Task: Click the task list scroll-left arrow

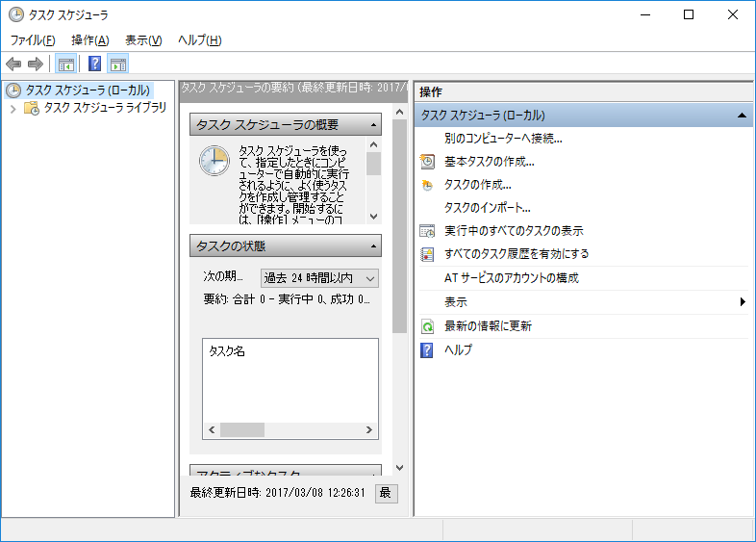Action: (x=212, y=430)
